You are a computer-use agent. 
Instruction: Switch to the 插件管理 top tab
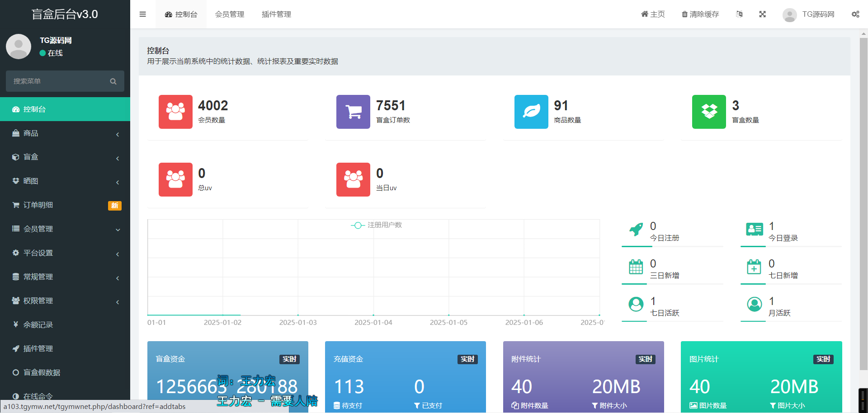coord(276,14)
